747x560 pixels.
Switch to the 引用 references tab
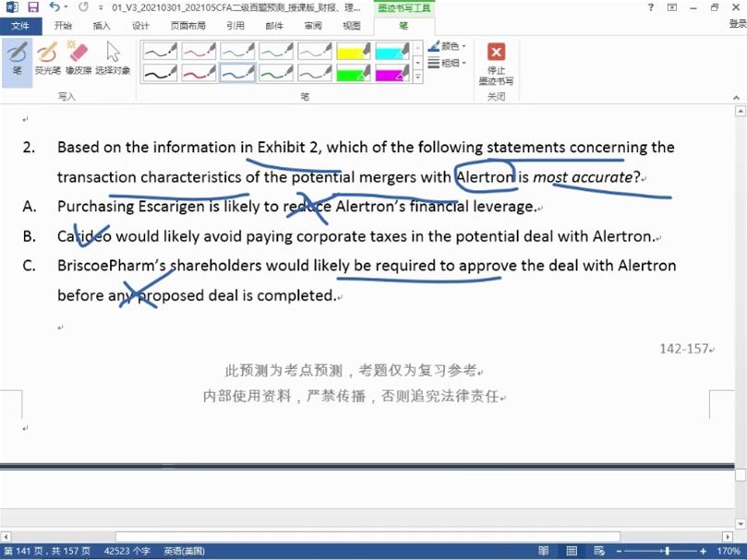pyautogui.click(x=235, y=26)
